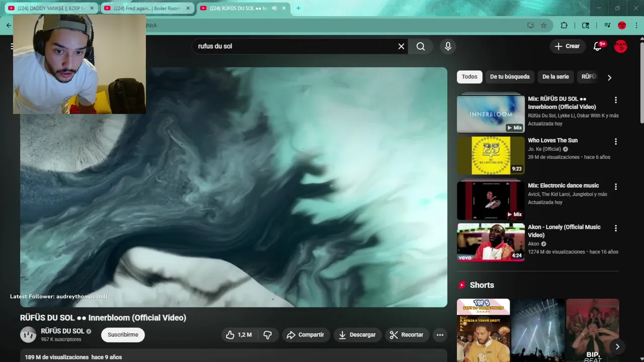The height and width of the screenshot is (362, 644).
Task: Open the browser media control icon
Action: click(607, 25)
